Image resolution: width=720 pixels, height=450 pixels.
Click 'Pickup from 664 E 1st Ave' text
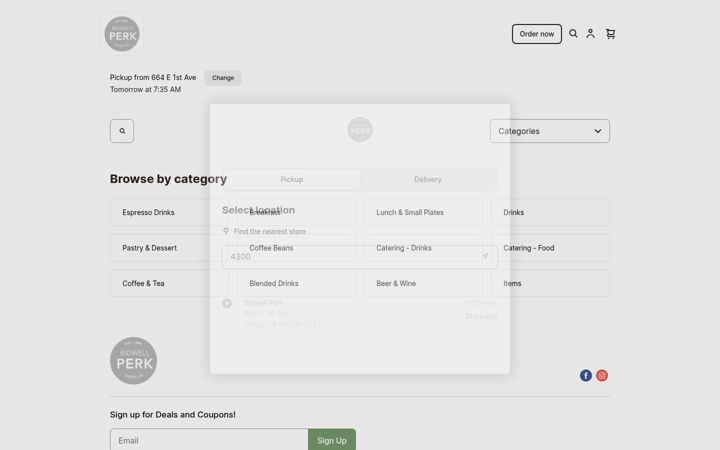click(x=153, y=77)
